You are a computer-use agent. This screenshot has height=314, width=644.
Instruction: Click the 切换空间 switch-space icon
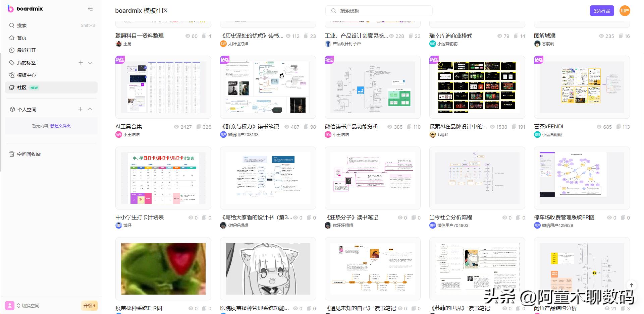(19, 306)
